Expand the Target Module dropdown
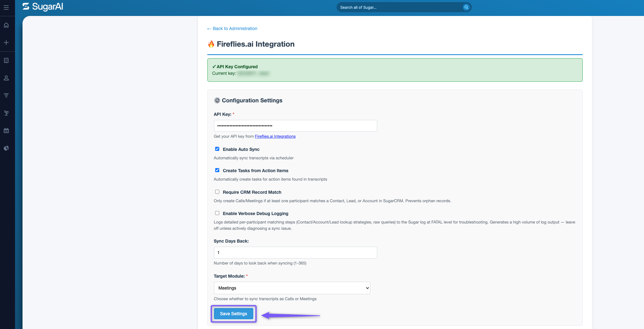 point(292,288)
